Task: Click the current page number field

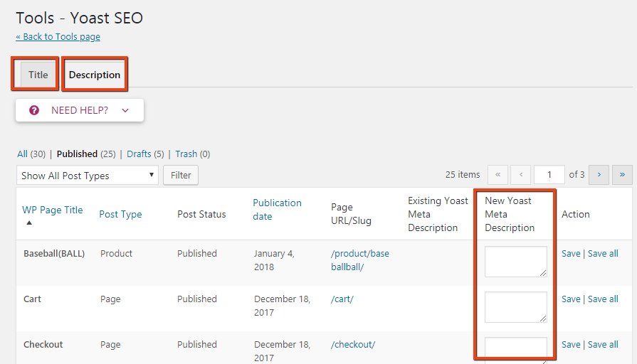Action: point(549,174)
